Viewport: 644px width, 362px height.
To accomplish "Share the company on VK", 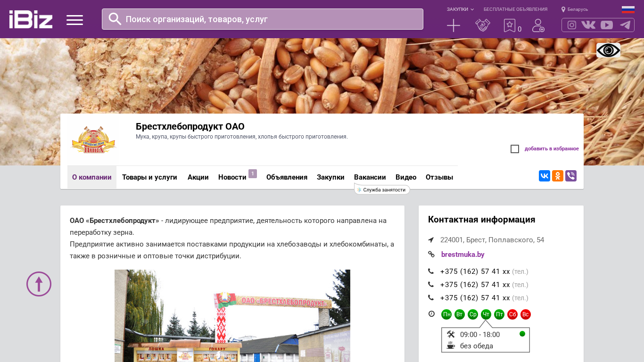I will point(545,176).
